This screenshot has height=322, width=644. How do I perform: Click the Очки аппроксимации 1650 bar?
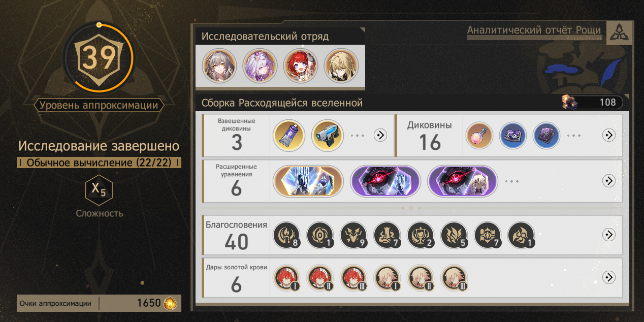pos(99,303)
